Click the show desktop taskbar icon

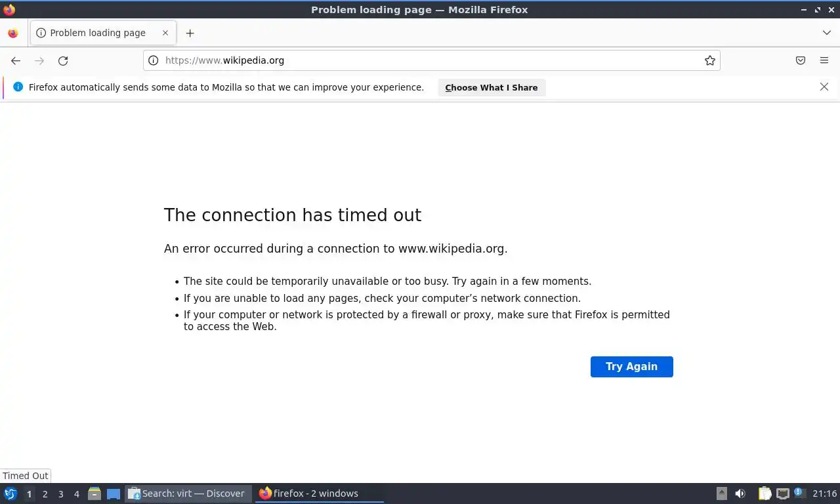pyautogui.click(x=114, y=493)
